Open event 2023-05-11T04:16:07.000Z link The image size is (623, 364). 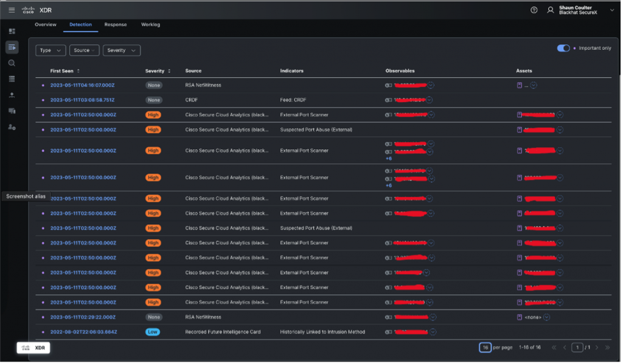pos(83,85)
